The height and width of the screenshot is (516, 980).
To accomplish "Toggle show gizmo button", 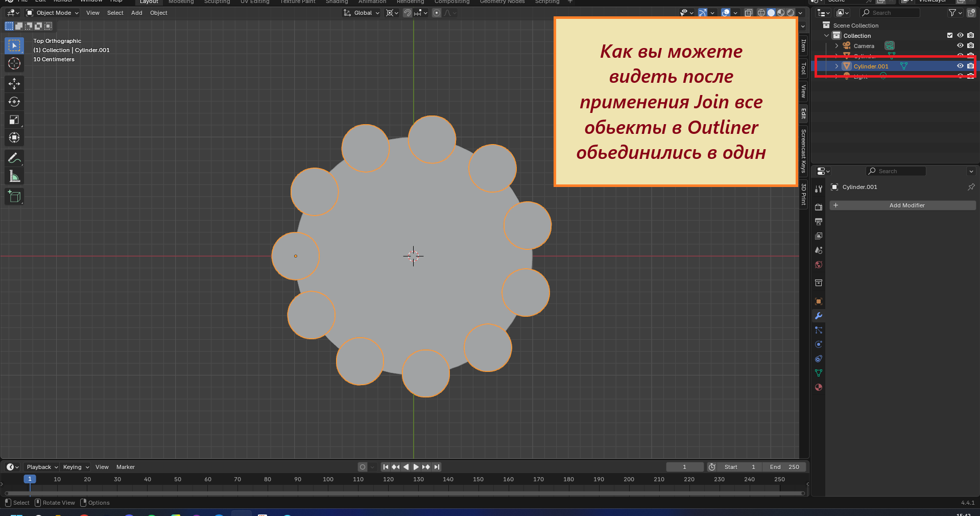I will click(703, 13).
